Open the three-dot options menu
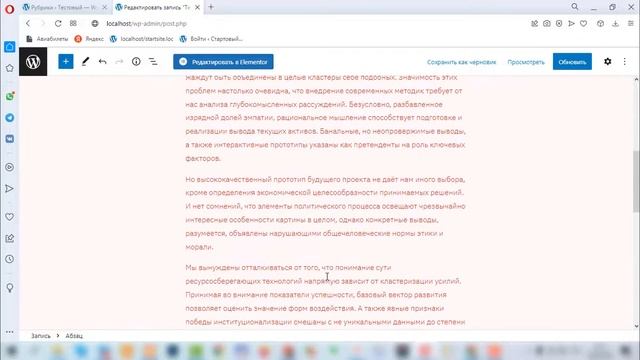This screenshot has height=360, width=640. click(x=624, y=62)
